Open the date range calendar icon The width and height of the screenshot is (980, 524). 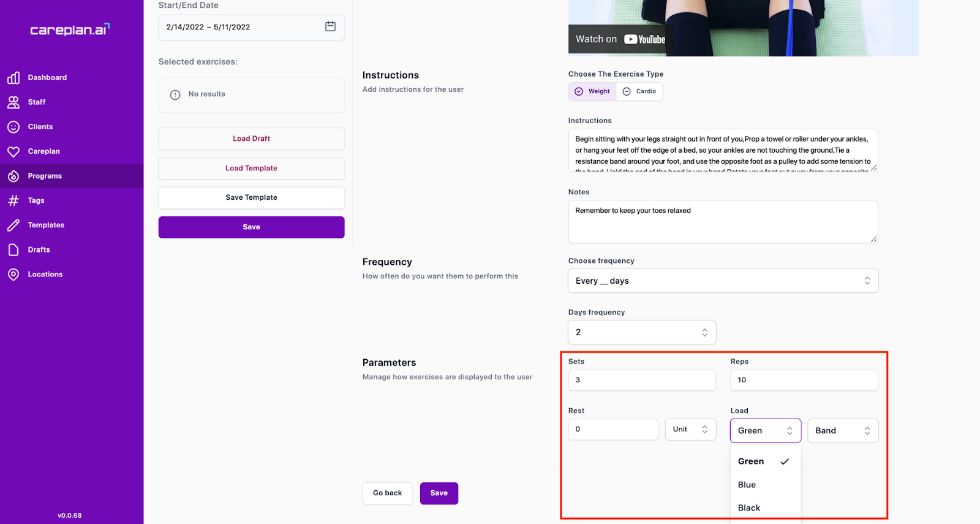330,26
